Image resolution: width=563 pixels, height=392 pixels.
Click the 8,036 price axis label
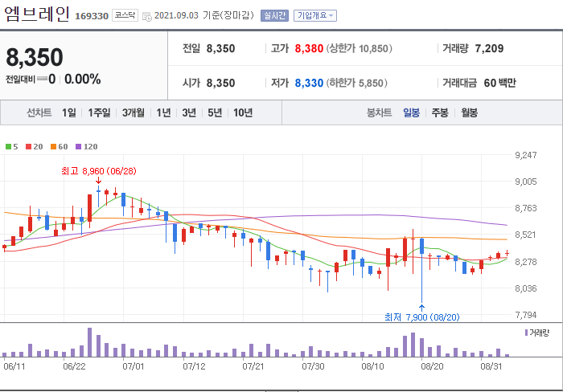click(x=526, y=288)
